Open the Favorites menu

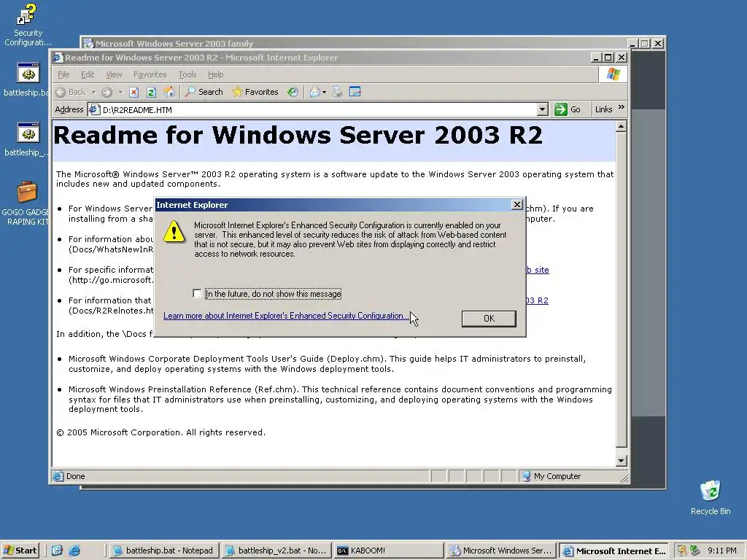pos(150,74)
